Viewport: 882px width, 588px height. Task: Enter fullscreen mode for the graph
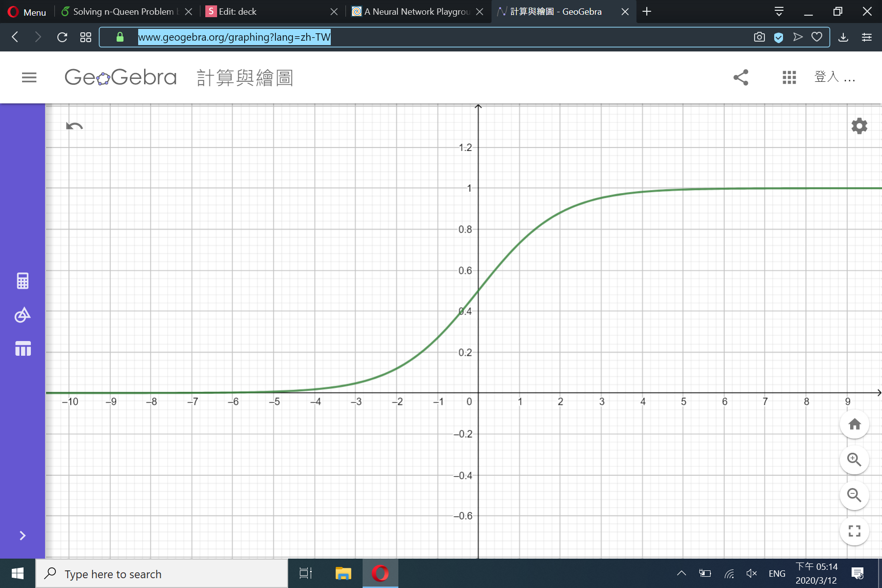coord(855,531)
